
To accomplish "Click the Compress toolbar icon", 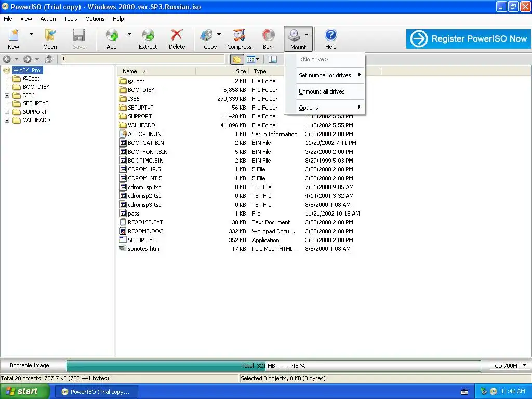I will point(239,35).
